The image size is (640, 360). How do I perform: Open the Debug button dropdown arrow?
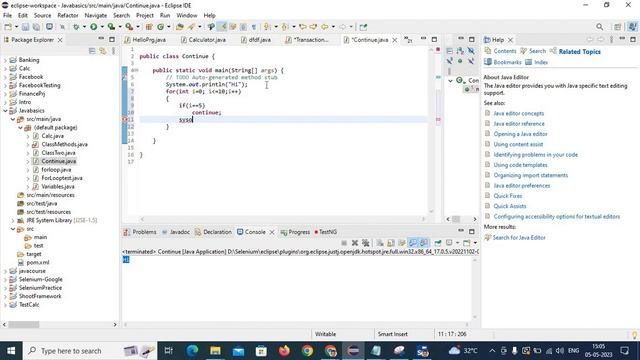84,27
